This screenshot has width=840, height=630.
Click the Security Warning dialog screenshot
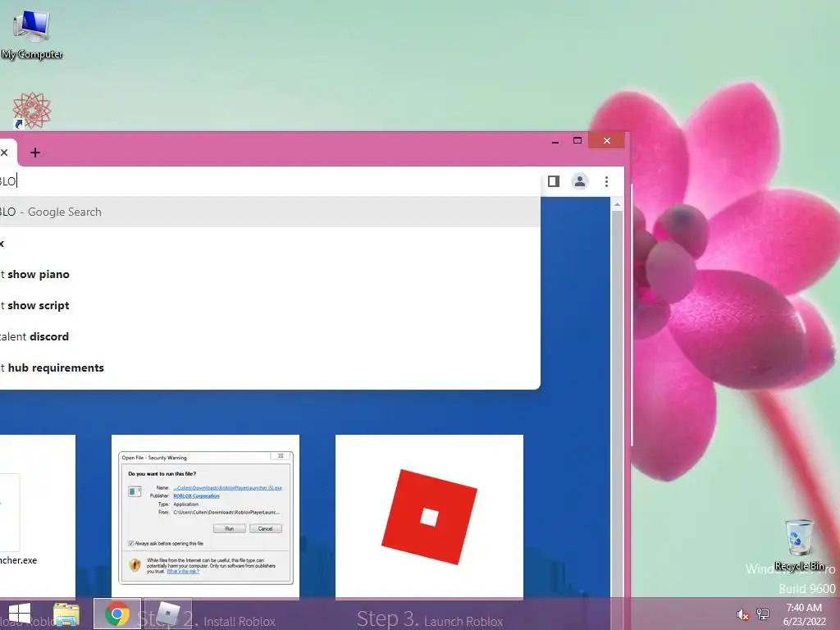206,517
